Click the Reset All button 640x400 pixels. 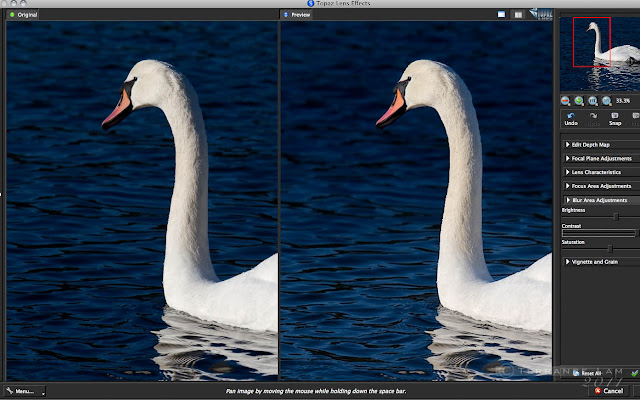[x=587, y=373]
